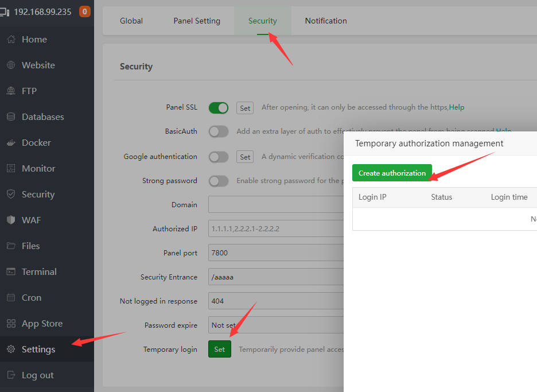Switch to the Panel Setting tab
The height and width of the screenshot is (392, 537).
coord(197,21)
